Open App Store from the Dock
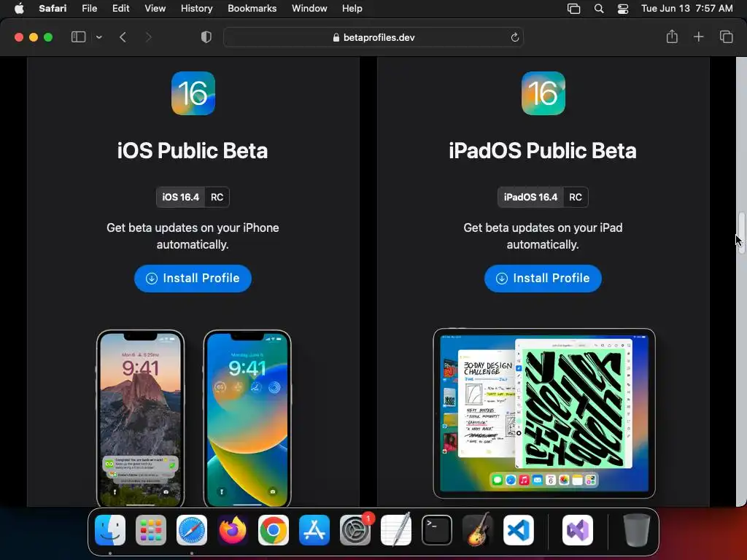Image resolution: width=747 pixels, height=560 pixels. [314, 530]
